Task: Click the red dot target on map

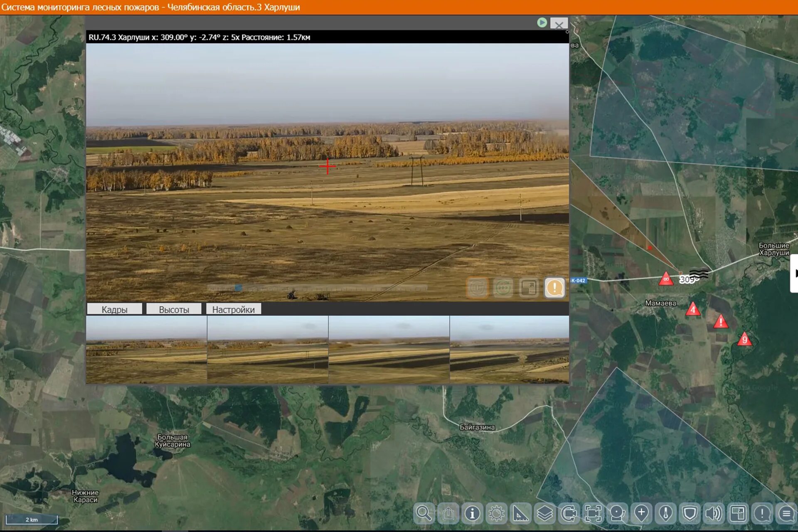Action: [x=650, y=248]
